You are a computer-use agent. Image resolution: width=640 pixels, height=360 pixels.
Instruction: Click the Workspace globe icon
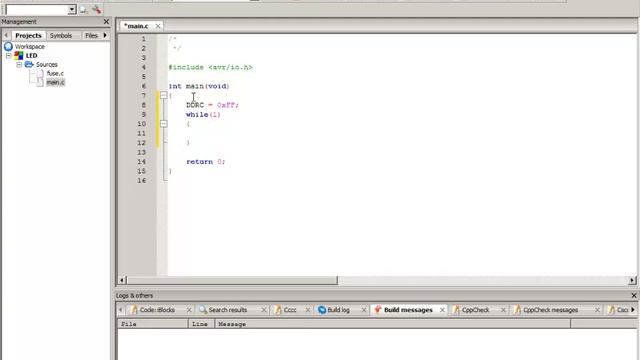click(8, 47)
